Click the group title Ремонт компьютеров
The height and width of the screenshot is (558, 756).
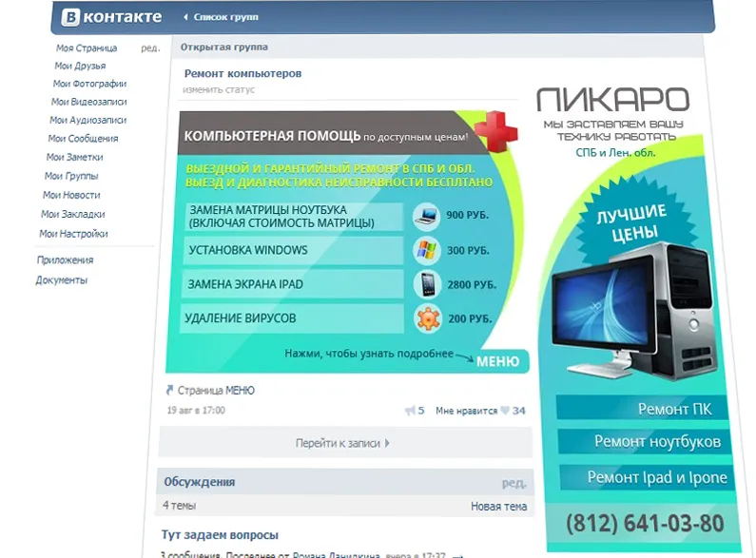click(x=243, y=74)
